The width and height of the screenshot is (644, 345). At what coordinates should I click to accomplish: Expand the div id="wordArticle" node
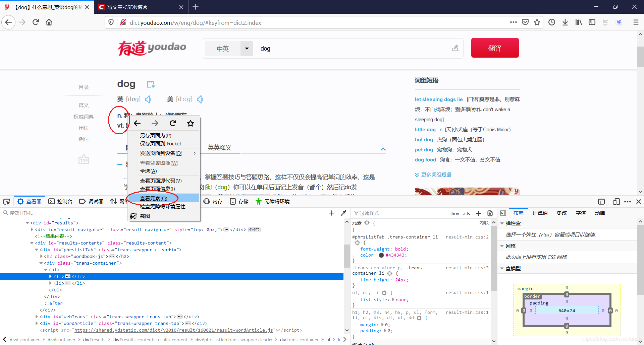(37, 323)
